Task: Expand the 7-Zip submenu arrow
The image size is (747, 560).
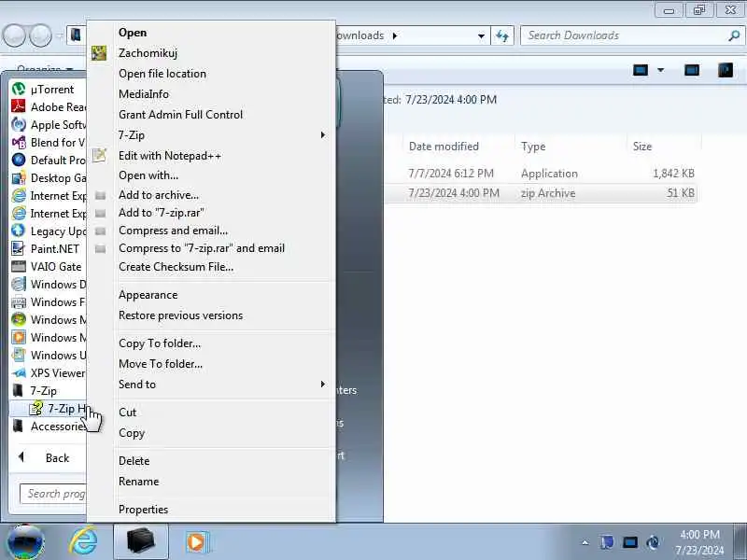Action: tap(323, 134)
